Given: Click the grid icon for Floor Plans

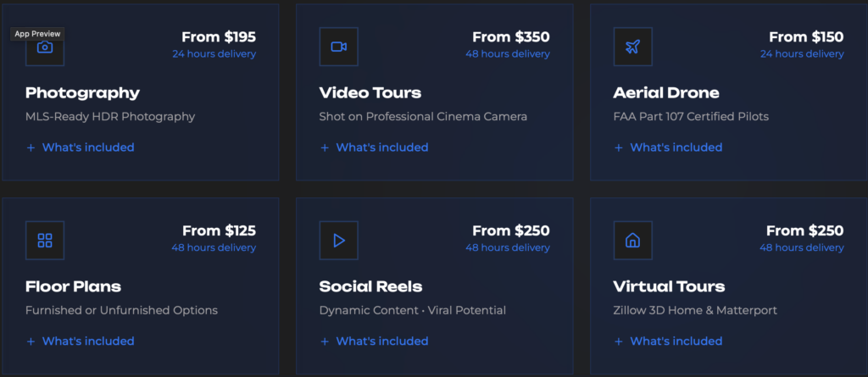Looking at the screenshot, I should point(45,241).
